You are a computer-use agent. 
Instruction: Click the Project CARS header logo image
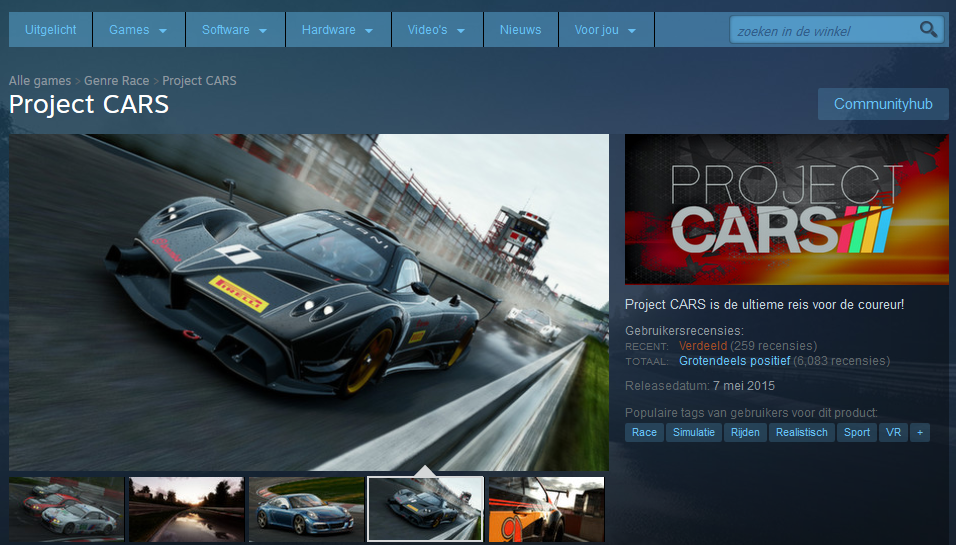coord(787,209)
